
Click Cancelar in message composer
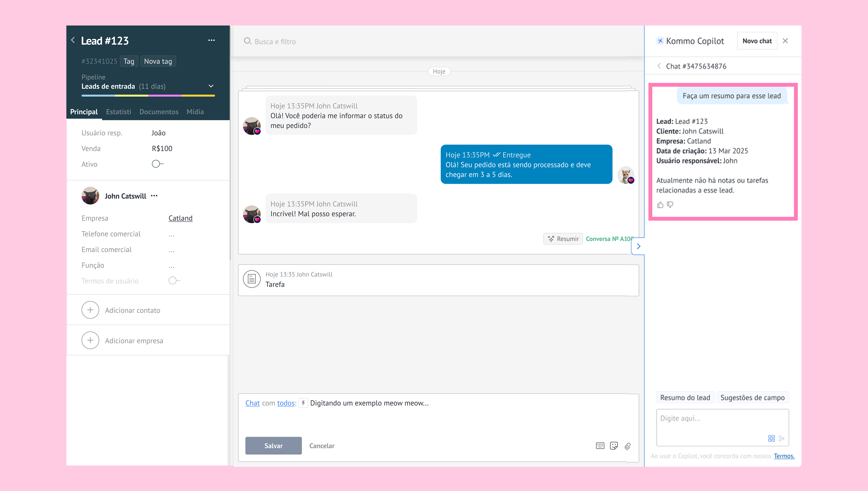coord(322,445)
